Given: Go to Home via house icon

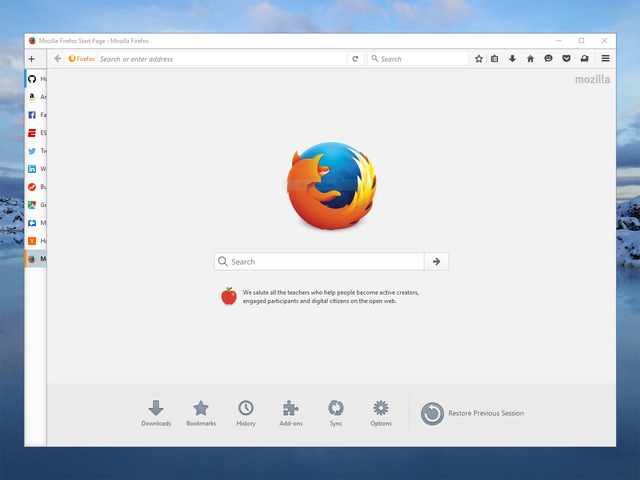Looking at the screenshot, I should [530, 59].
